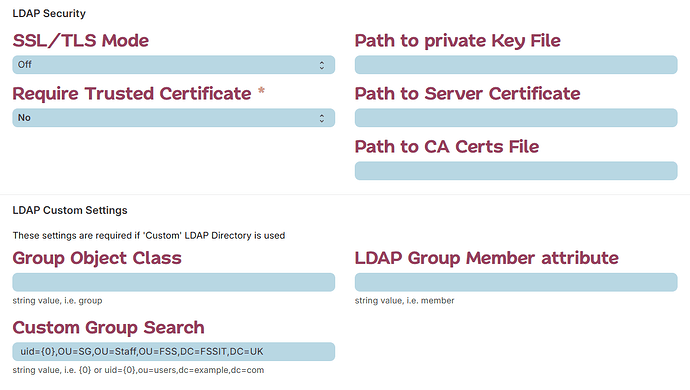Click the hint 'string value, i.e. member'
The image size is (690, 390).
point(404,301)
